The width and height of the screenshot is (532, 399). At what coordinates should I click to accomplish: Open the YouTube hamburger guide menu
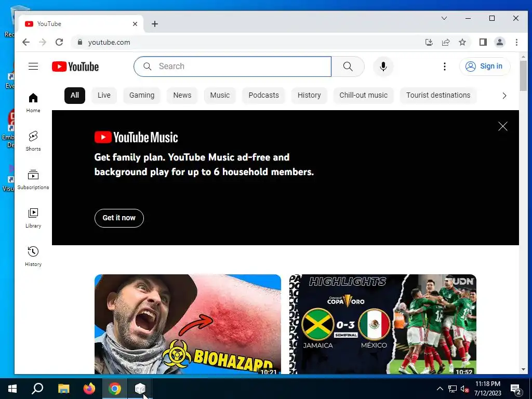pyautogui.click(x=33, y=66)
